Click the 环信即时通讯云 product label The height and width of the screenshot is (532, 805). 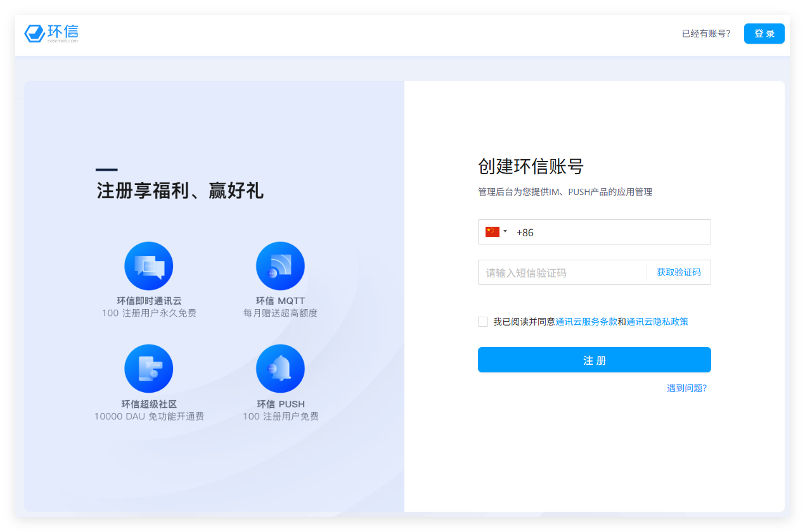click(149, 301)
